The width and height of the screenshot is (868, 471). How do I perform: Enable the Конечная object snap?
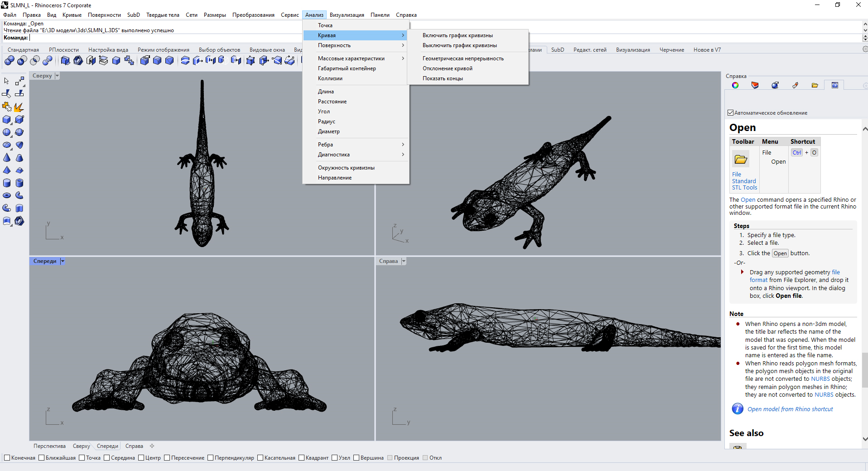click(7, 458)
